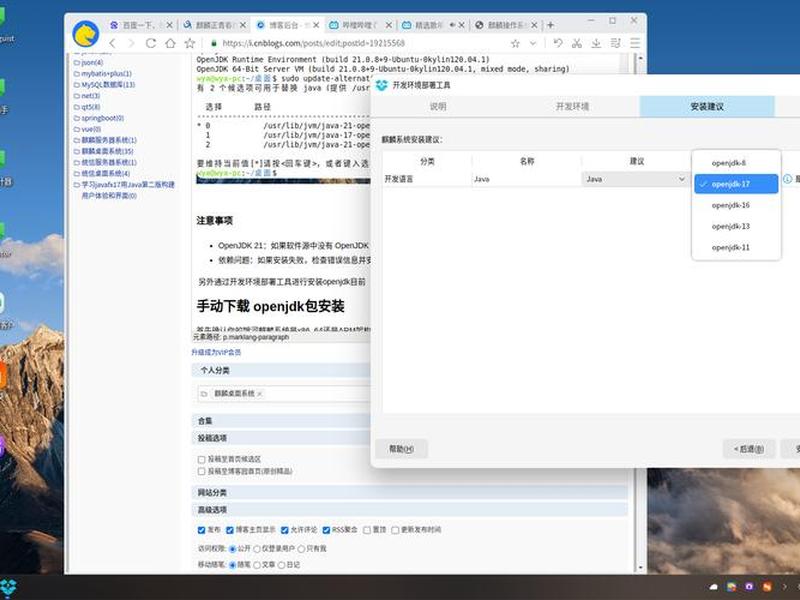Open a new browser tab
Screen dimensions: 800x600
pos(550,25)
